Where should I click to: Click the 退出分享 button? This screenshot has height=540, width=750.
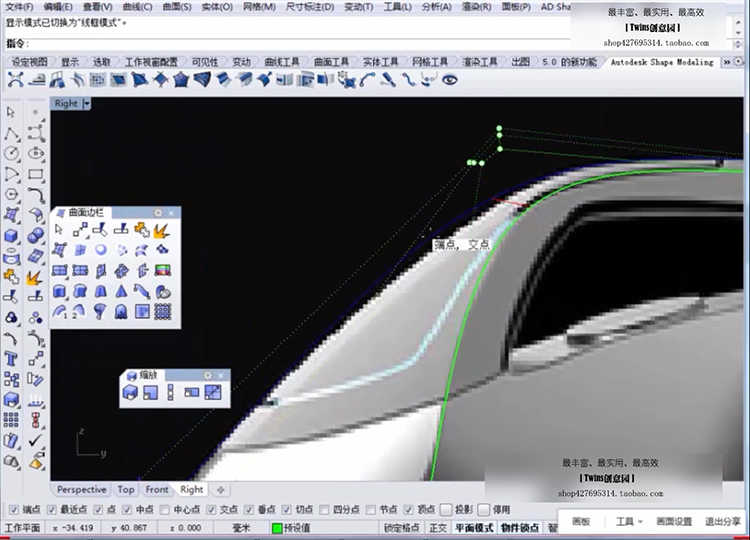point(722,522)
